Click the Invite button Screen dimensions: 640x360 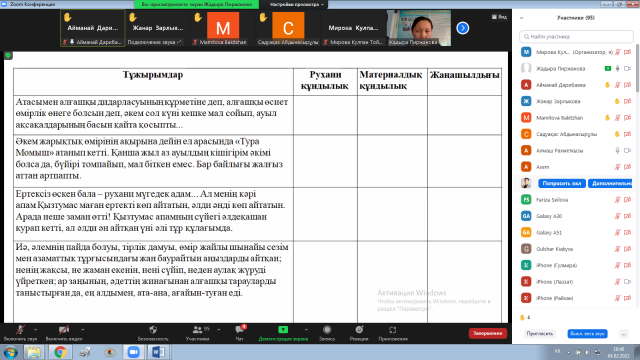540,334
